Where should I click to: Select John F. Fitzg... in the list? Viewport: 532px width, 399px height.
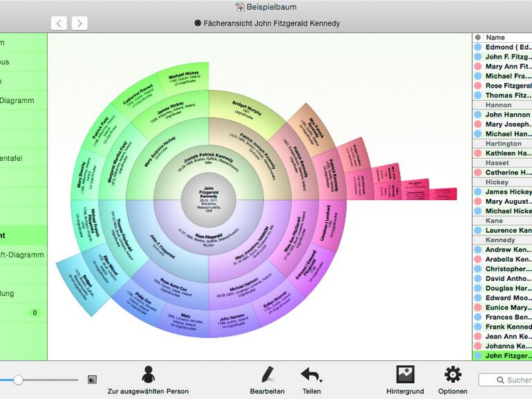[502, 57]
